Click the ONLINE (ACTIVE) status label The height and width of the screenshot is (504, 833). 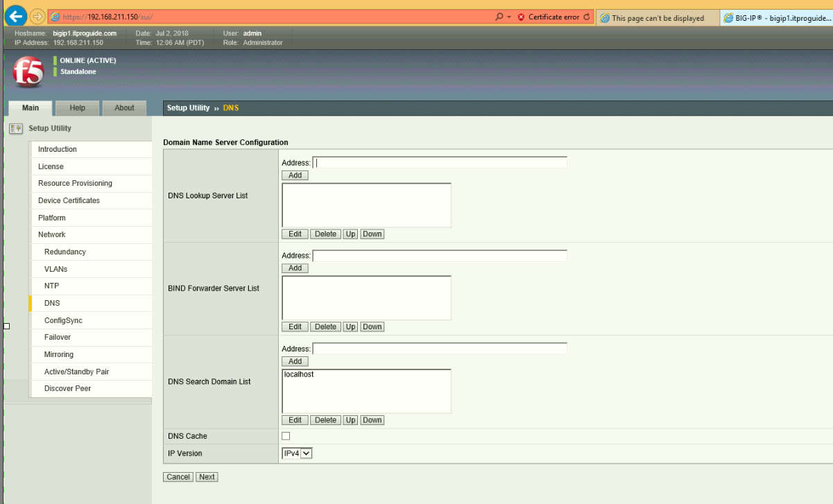pyautogui.click(x=88, y=60)
